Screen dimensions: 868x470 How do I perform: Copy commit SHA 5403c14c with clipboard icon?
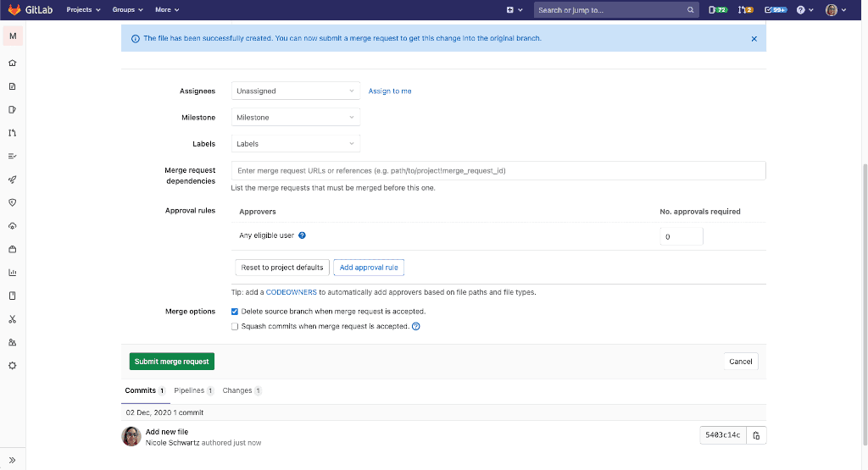pyautogui.click(x=756, y=436)
